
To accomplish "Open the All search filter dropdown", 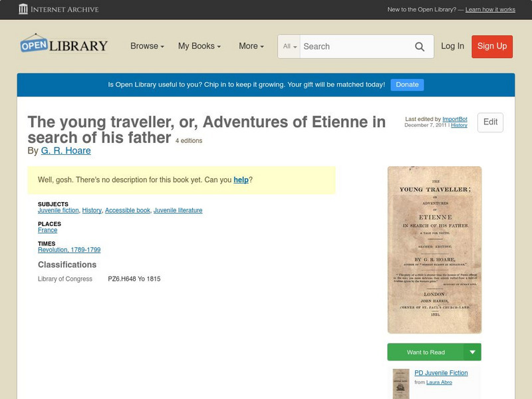I will coord(290,47).
